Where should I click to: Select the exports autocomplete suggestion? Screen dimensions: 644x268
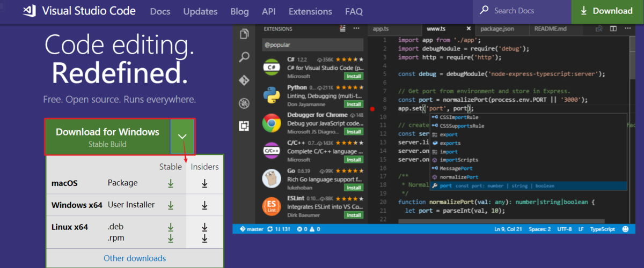[528, 143]
